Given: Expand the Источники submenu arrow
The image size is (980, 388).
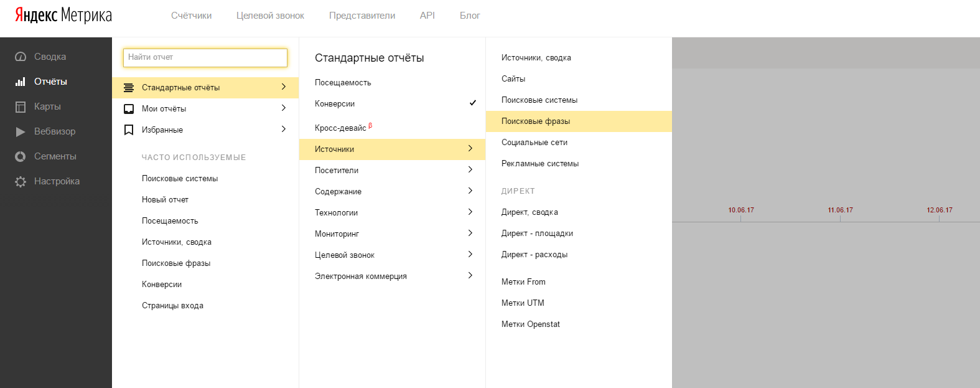Looking at the screenshot, I should 470,148.
